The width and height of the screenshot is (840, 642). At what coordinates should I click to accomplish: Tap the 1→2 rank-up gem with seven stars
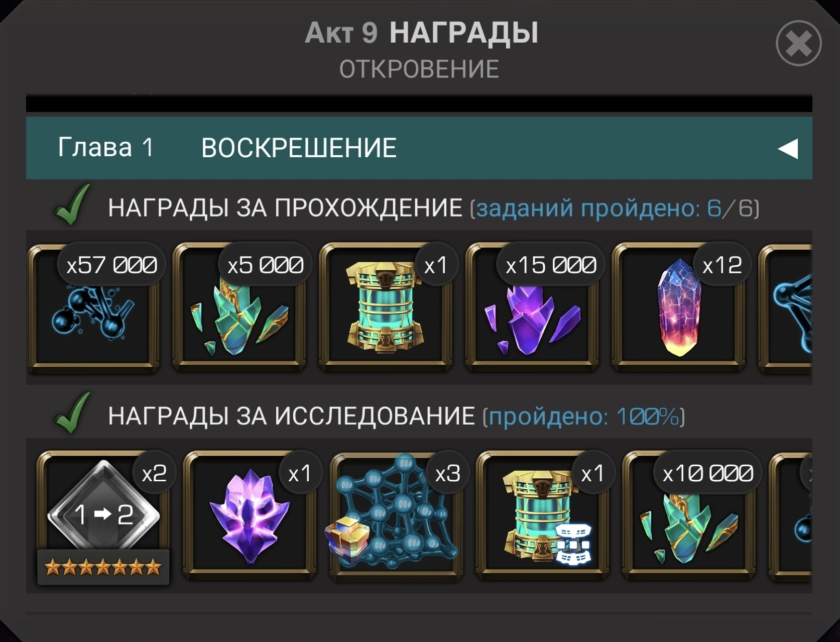point(103,517)
